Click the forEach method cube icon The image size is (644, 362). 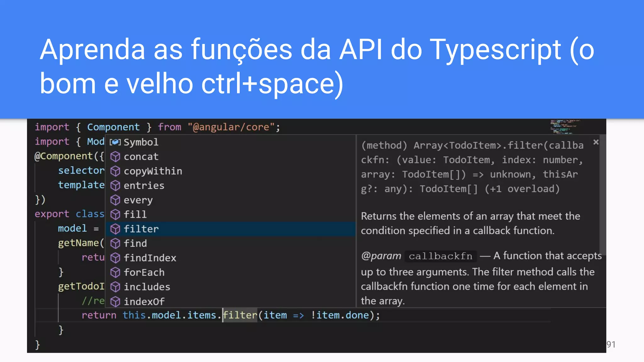coord(115,272)
